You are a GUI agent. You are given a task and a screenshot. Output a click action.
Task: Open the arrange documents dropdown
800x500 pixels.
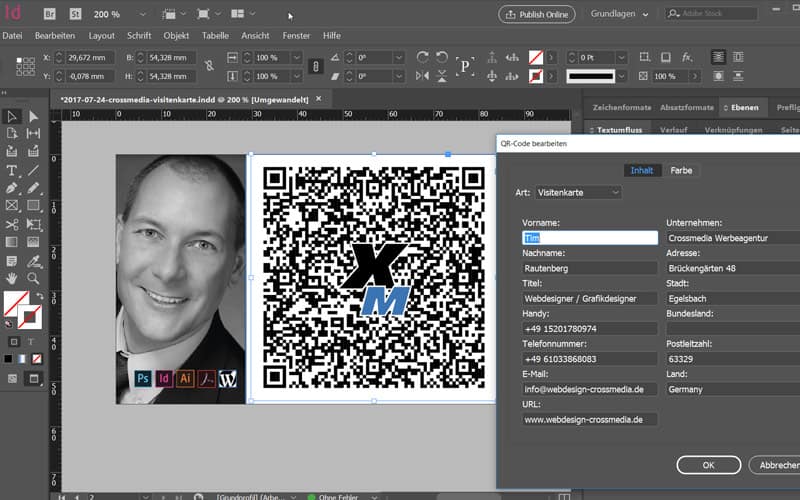point(242,14)
